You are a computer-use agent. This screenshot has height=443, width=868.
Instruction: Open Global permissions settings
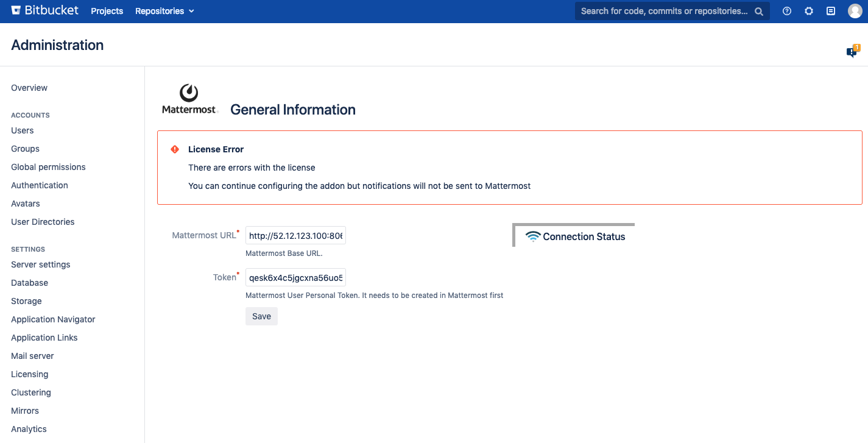tap(48, 167)
